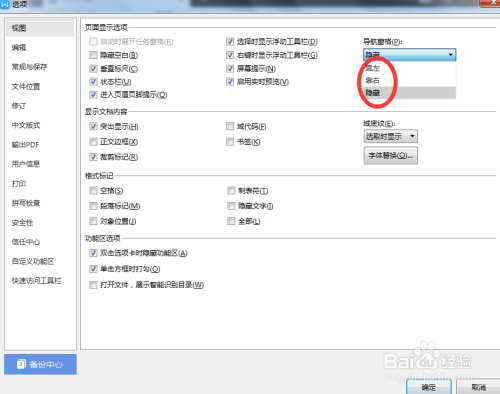Go to 拼写检查 settings
This screenshot has height=394, width=500.
(x=26, y=203)
